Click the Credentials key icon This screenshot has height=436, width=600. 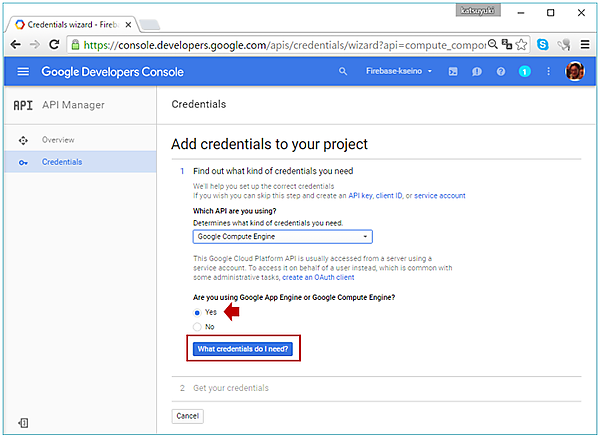point(23,163)
